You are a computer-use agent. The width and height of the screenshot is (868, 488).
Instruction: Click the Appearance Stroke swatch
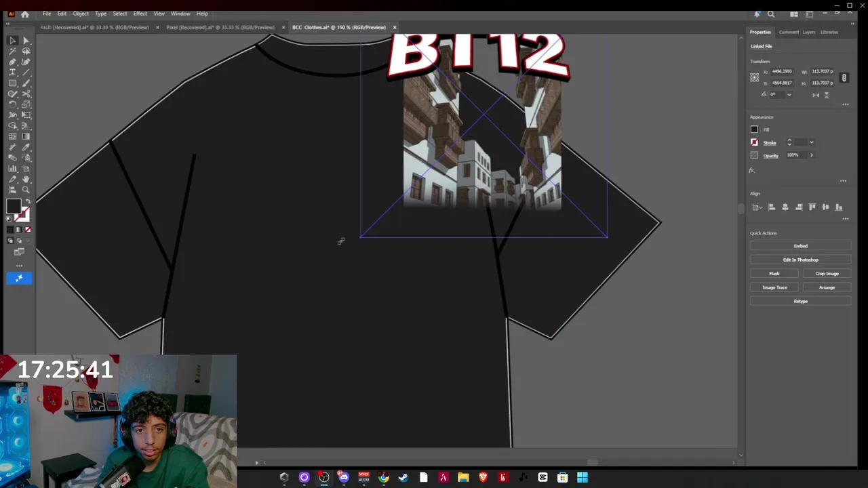click(754, 142)
